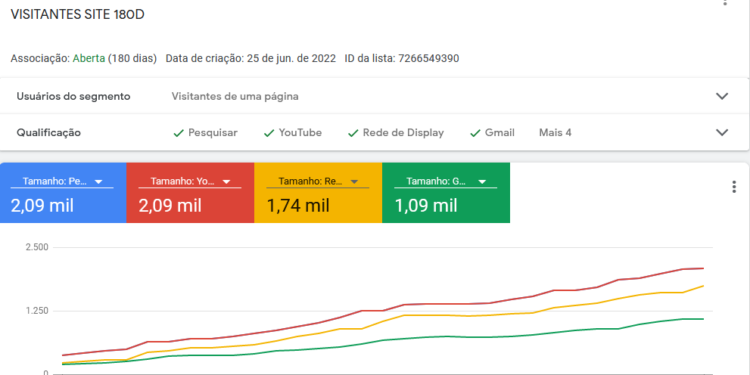This screenshot has width=750, height=375.
Task: Click the 2.500 axis label
Action: pos(36,247)
